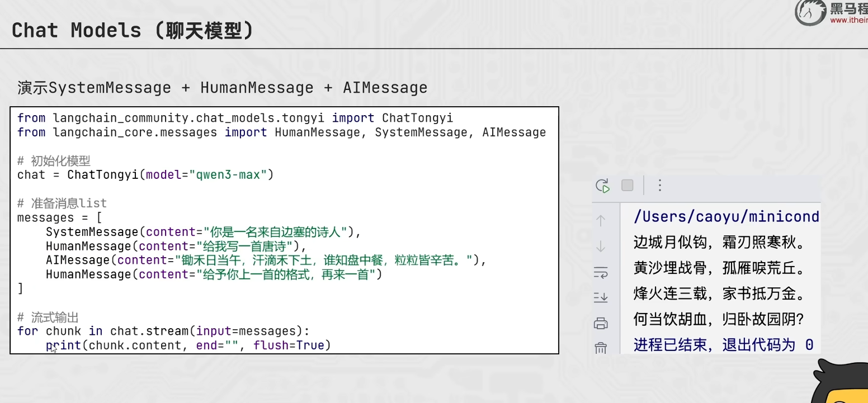
Task: Click the "qwen3-max" string in code
Action: pos(228,175)
